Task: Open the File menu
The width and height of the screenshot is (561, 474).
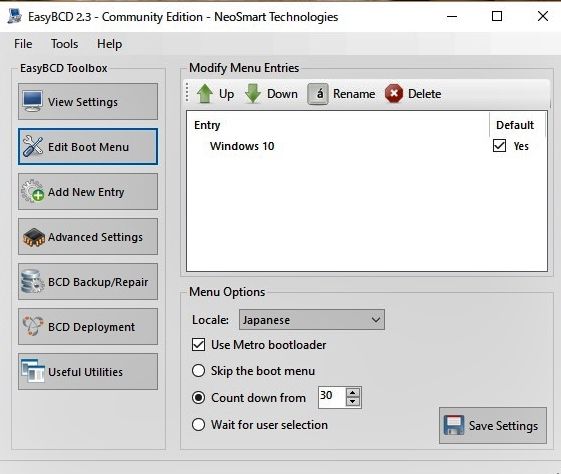Action: [23, 44]
